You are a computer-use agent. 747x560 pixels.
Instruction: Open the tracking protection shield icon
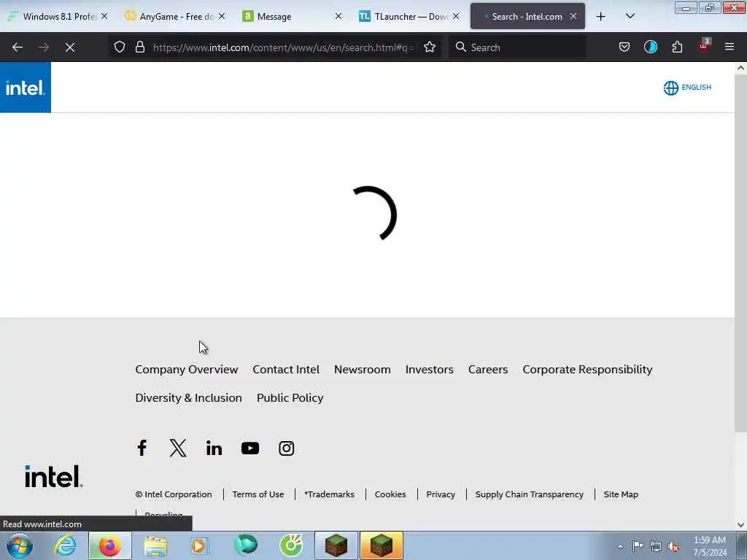[120, 47]
